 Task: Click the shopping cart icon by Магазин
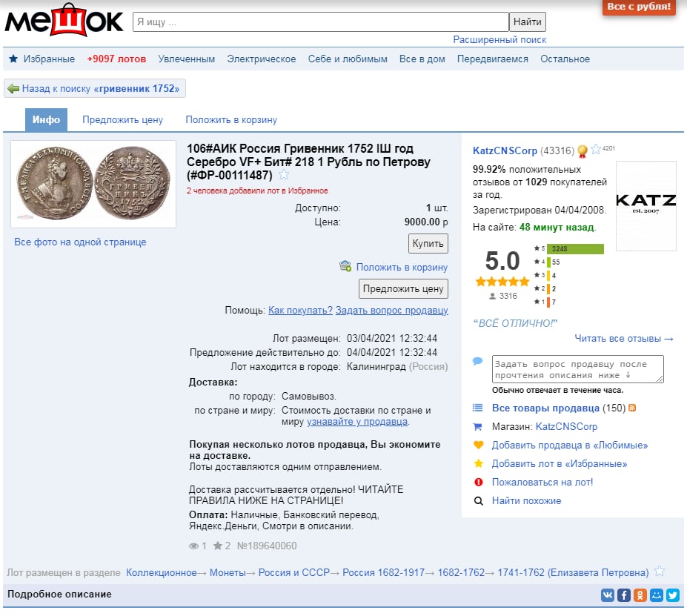click(x=478, y=427)
